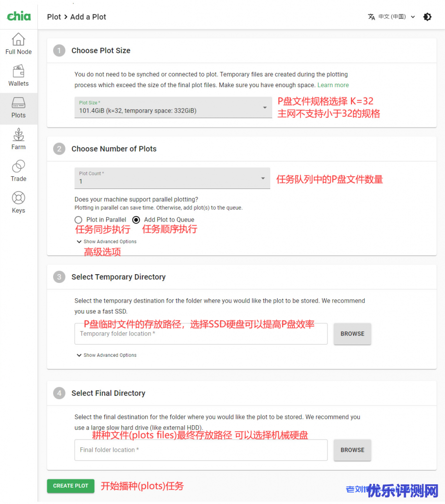Go to the Plots page
The width and height of the screenshot is (445, 504).
click(19, 109)
